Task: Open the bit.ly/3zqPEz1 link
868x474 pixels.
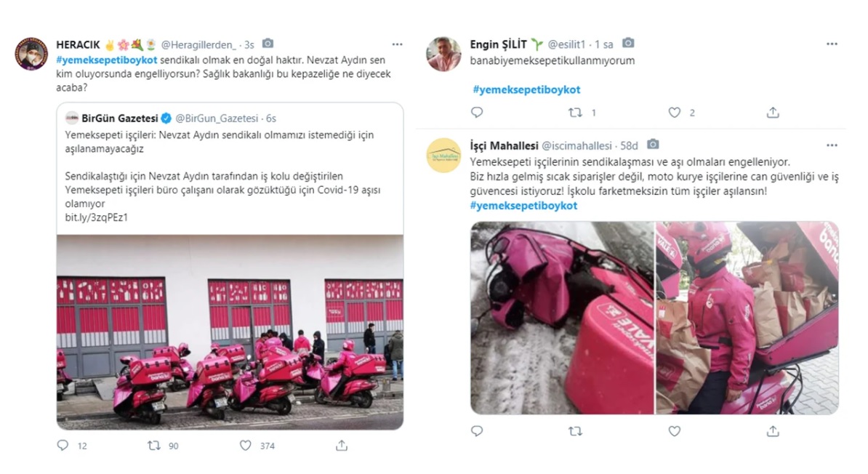Action: click(96, 217)
